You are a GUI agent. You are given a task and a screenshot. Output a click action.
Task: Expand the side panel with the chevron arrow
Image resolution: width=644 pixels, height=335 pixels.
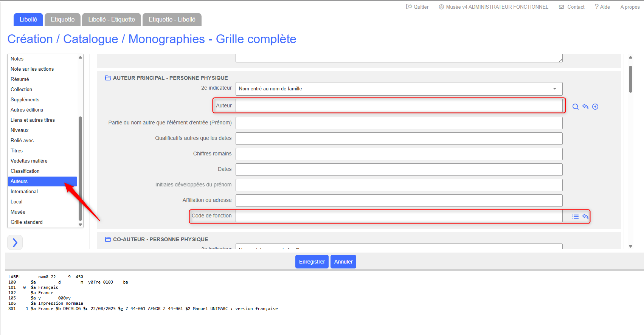[15, 242]
